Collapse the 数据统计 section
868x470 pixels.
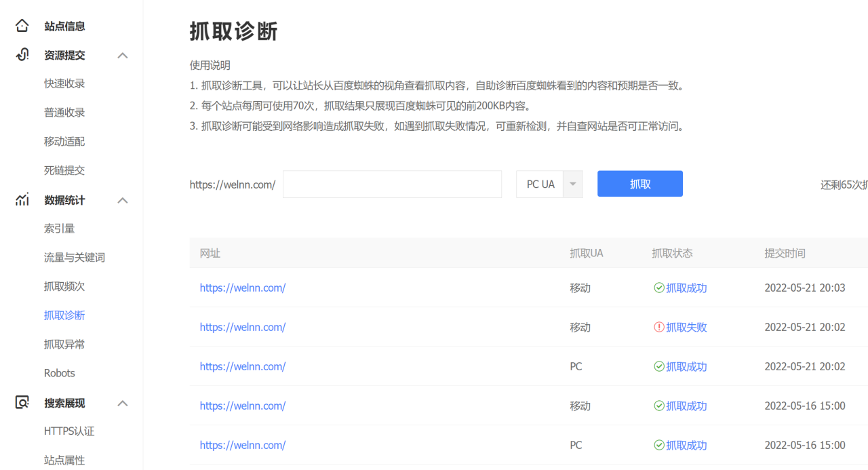122,199
